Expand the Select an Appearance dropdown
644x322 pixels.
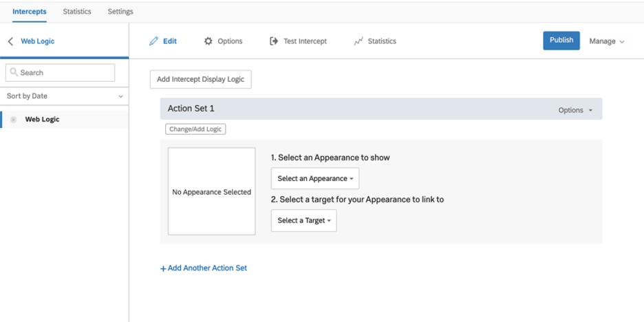pos(315,178)
